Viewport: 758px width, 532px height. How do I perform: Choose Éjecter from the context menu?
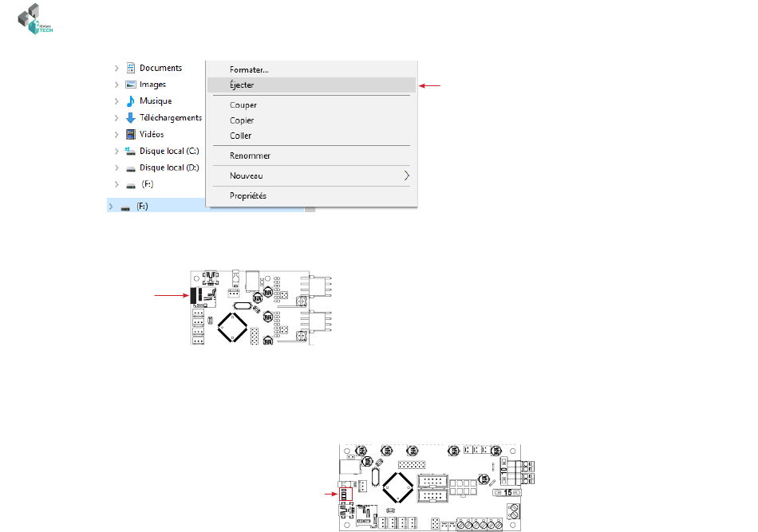pos(311,85)
